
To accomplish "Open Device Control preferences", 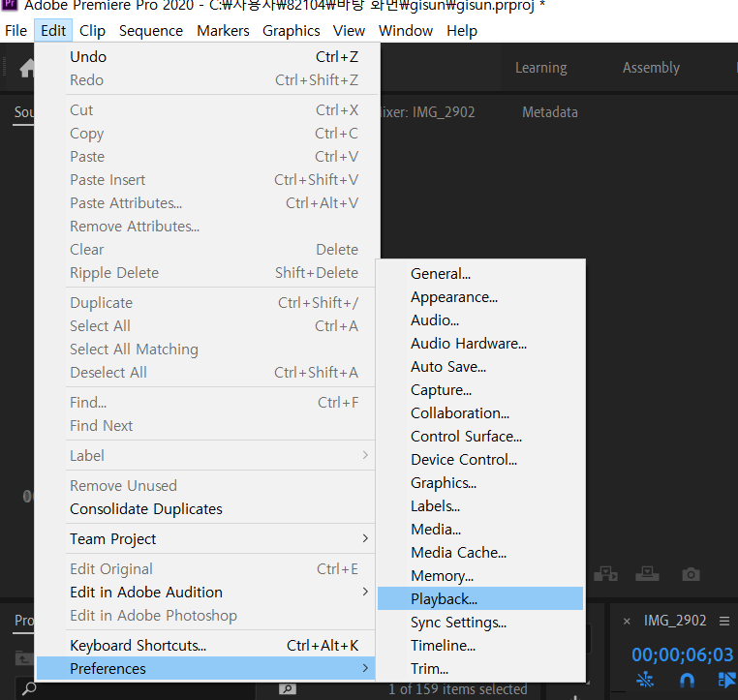I will coord(480,460).
